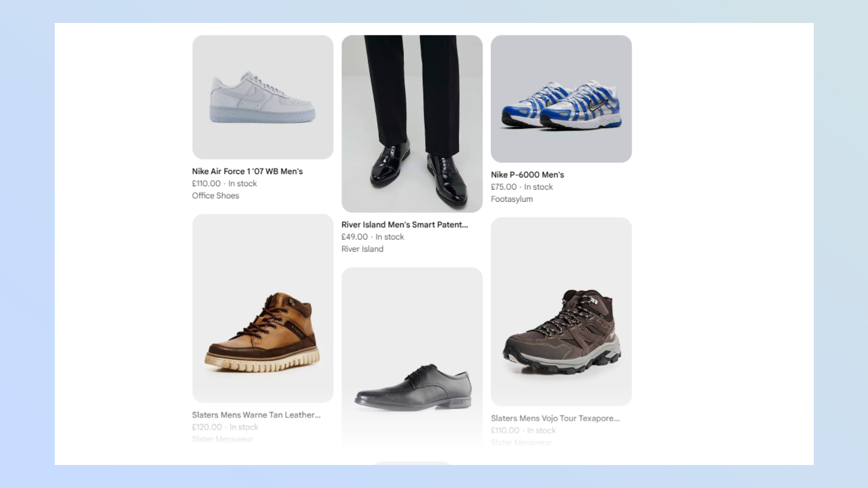Open the River Island Smart Patent listing
The height and width of the screenshot is (488, 868).
(404, 225)
